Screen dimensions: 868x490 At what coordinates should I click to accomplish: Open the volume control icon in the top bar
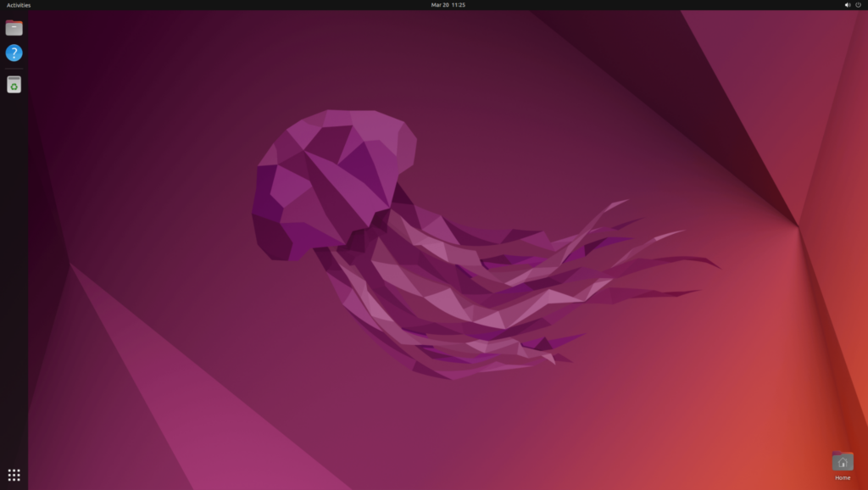click(846, 4)
